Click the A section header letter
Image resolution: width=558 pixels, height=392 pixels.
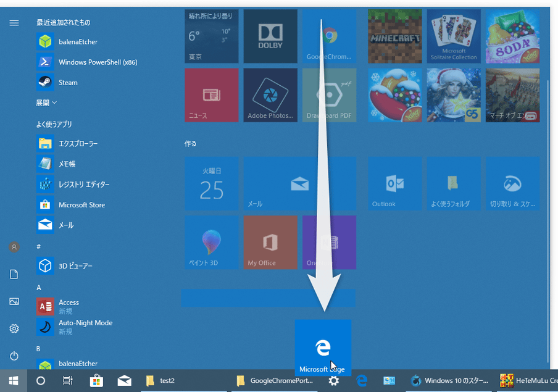coord(38,288)
